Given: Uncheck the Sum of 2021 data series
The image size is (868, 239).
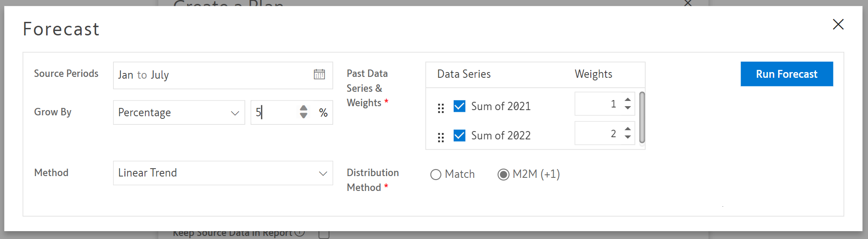Looking at the screenshot, I should [459, 106].
